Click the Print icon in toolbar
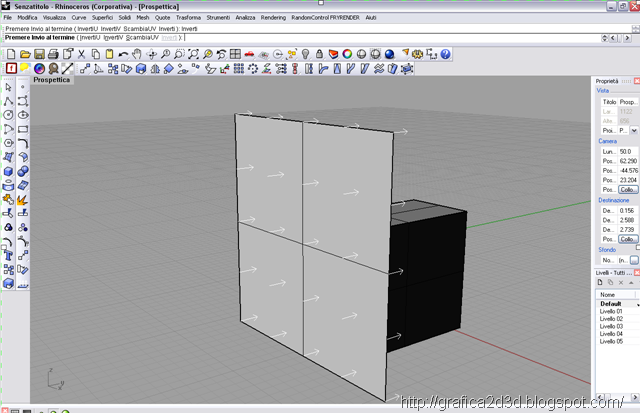Screen dimensions: 640x413 point(53,53)
